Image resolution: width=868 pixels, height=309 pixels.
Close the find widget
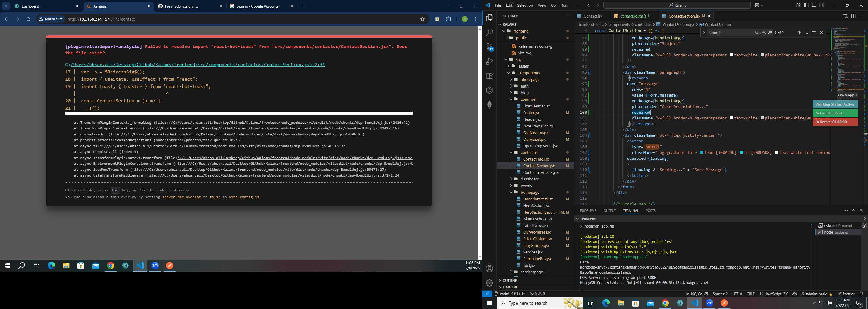coord(822,33)
